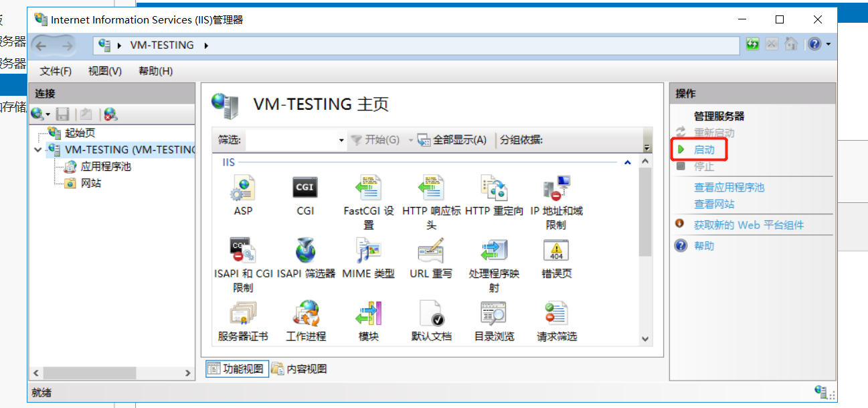This screenshot has width=868, height=408.
Task: Click 获取新的 Web 平台组件 link
Action: coord(749,225)
